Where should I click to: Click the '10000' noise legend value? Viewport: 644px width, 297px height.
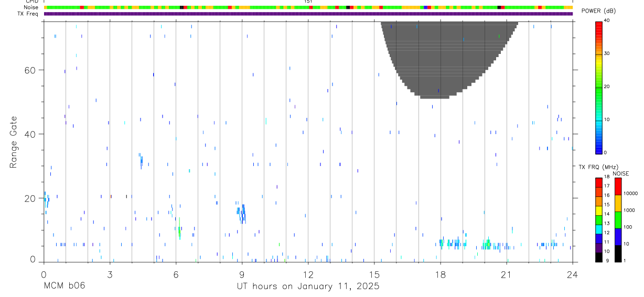[631, 194]
